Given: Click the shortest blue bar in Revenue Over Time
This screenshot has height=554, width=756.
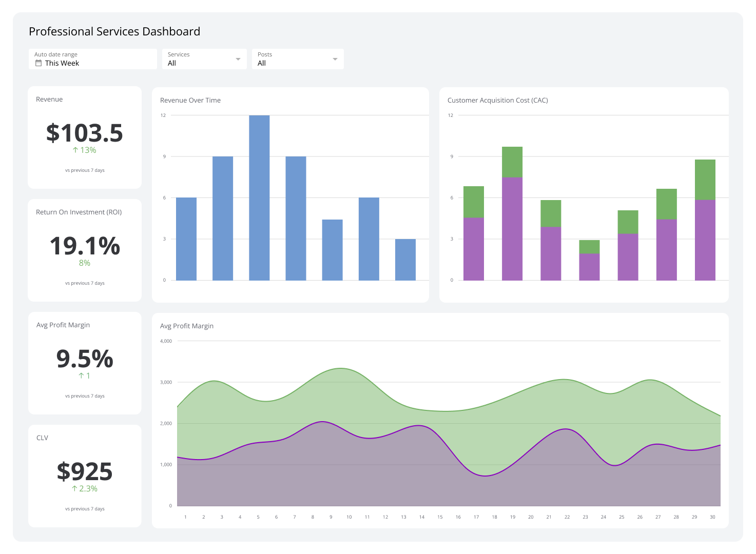Looking at the screenshot, I should tap(405, 259).
